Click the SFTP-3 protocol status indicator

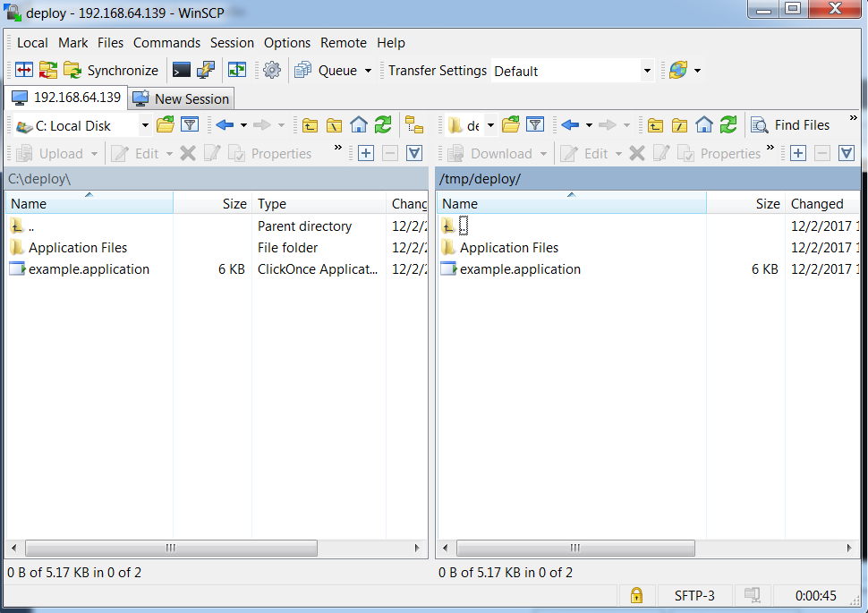694,596
